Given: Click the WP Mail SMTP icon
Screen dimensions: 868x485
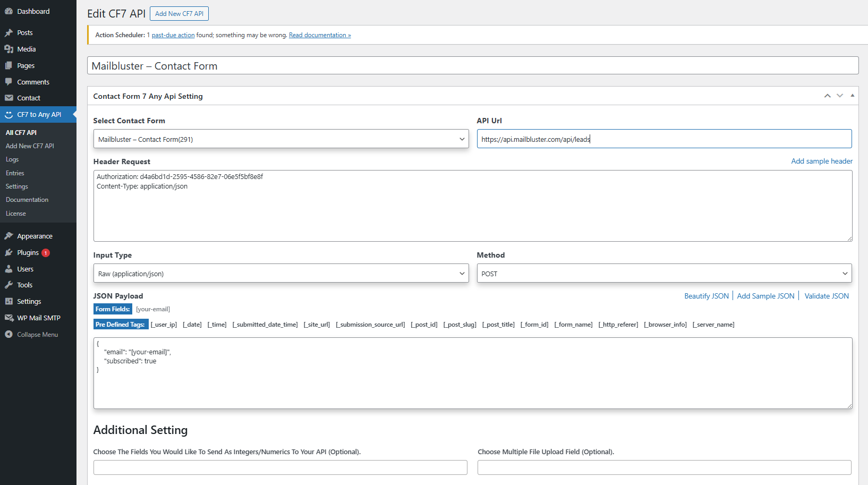Looking at the screenshot, I should (x=8, y=318).
